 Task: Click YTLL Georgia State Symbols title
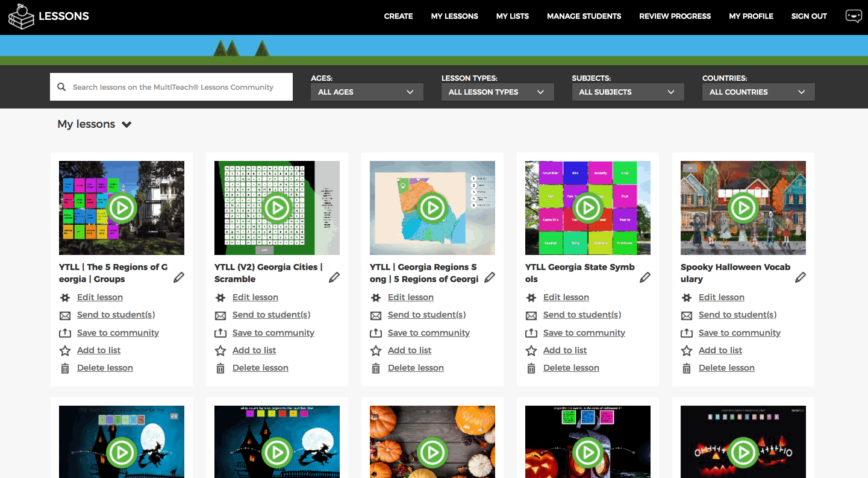(x=580, y=273)
